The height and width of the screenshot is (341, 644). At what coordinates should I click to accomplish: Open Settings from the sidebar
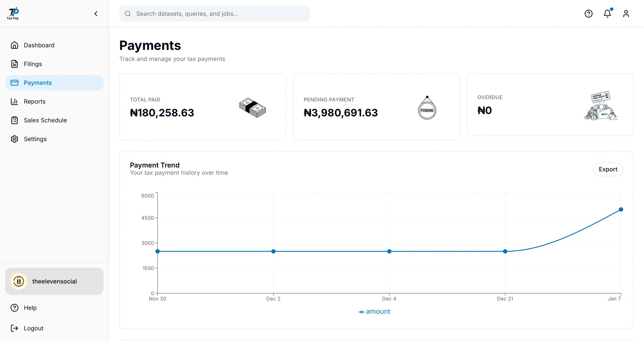tap(35, 139)
